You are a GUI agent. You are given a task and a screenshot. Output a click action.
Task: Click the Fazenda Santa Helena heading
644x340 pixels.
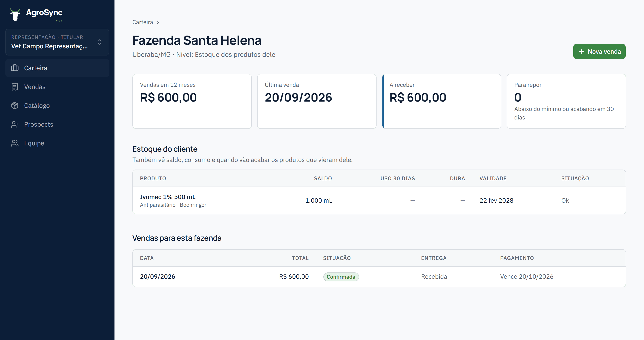click(197, 40)
